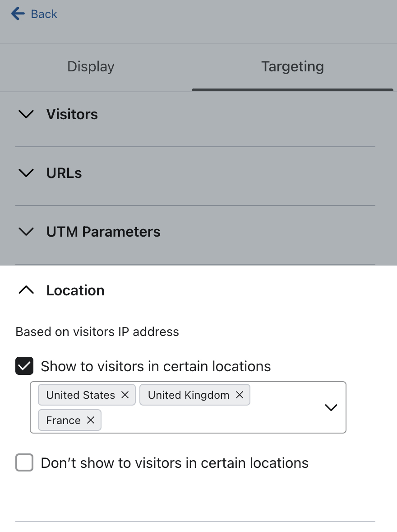Click the United States tag label

pos(80,395)
